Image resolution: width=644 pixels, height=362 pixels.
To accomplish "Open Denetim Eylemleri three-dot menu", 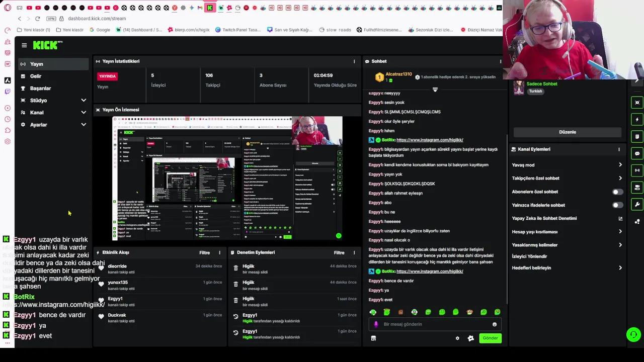I will pos(354,252).
